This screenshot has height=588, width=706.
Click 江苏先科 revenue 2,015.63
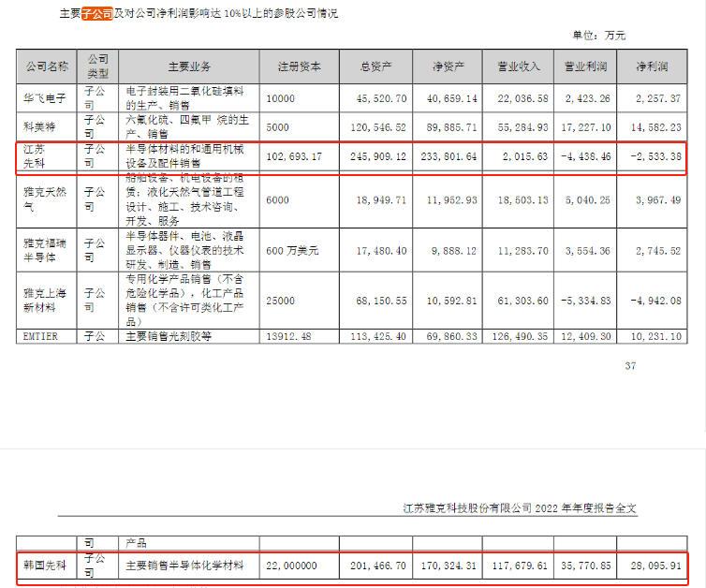[525, 156]
